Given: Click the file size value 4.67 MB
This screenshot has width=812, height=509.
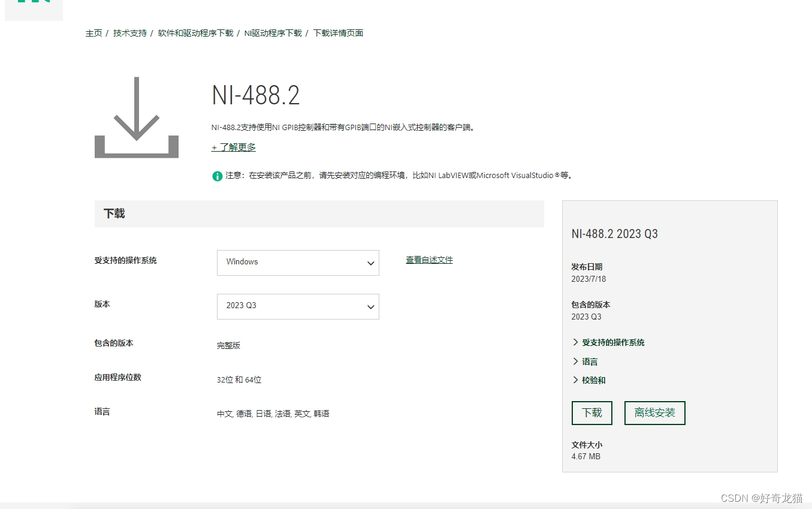Looking at the screenshot, I should [586, 456].
